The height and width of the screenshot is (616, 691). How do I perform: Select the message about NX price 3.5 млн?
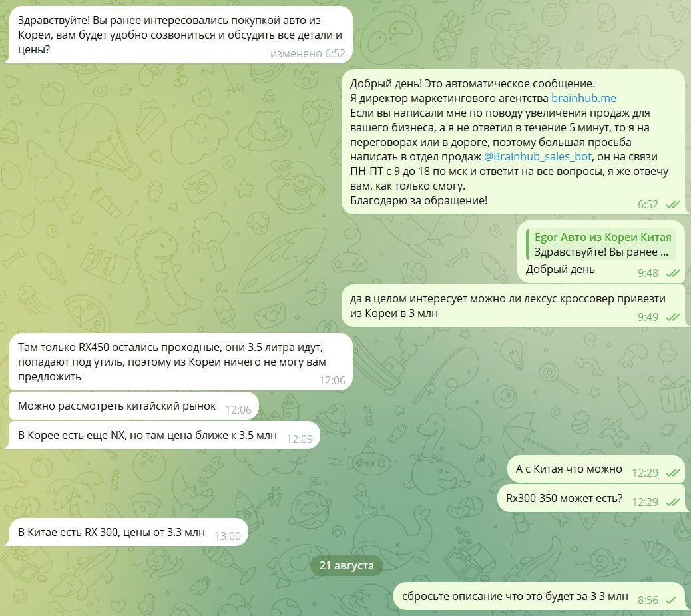click(x=164, y=436)
